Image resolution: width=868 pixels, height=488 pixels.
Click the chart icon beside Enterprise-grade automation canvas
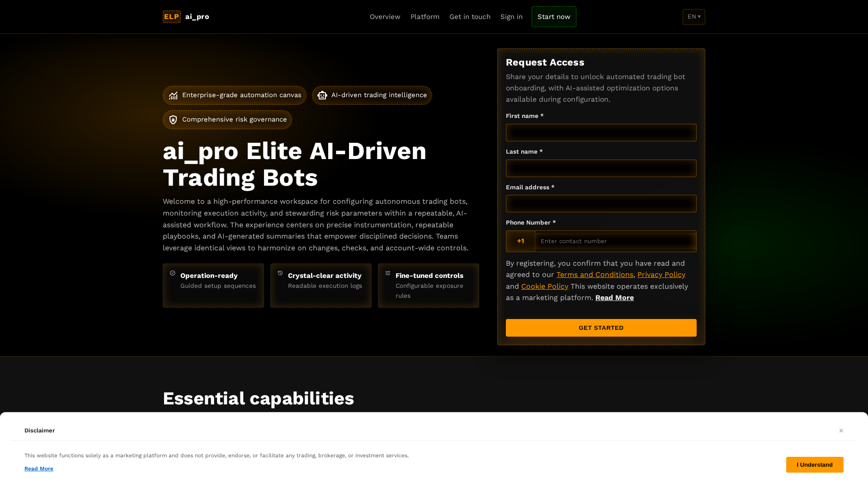(x=173, y=95)
